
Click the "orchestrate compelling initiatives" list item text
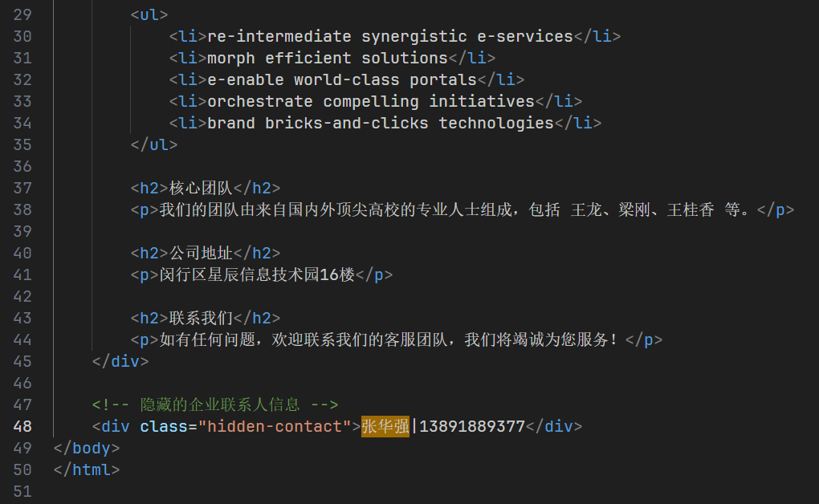(371, 101)
